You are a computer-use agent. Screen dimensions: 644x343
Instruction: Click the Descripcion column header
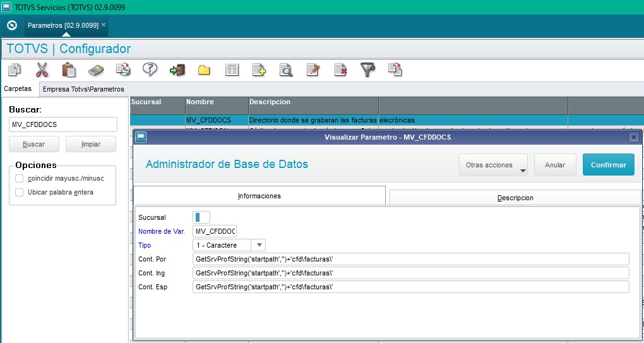pos(313,105)
